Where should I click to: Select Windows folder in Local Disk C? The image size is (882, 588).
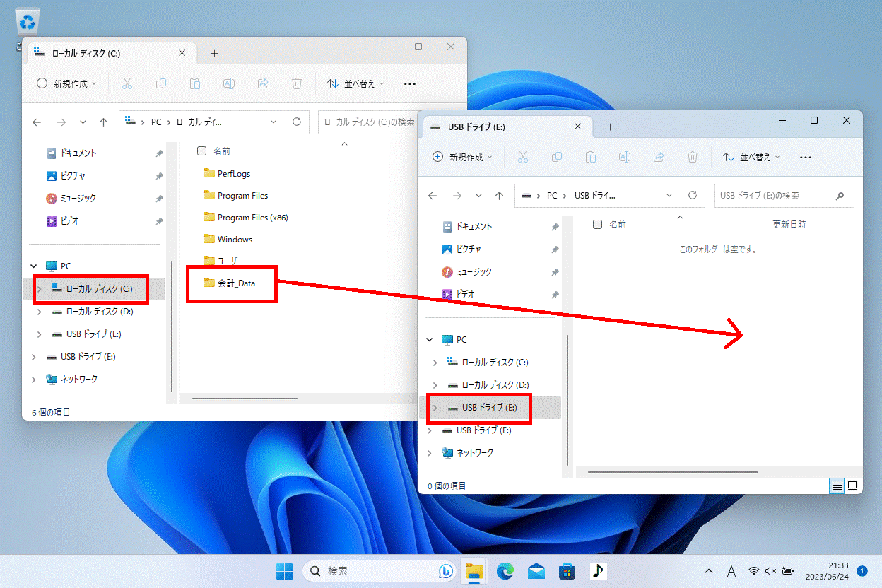tap(228, 240)
